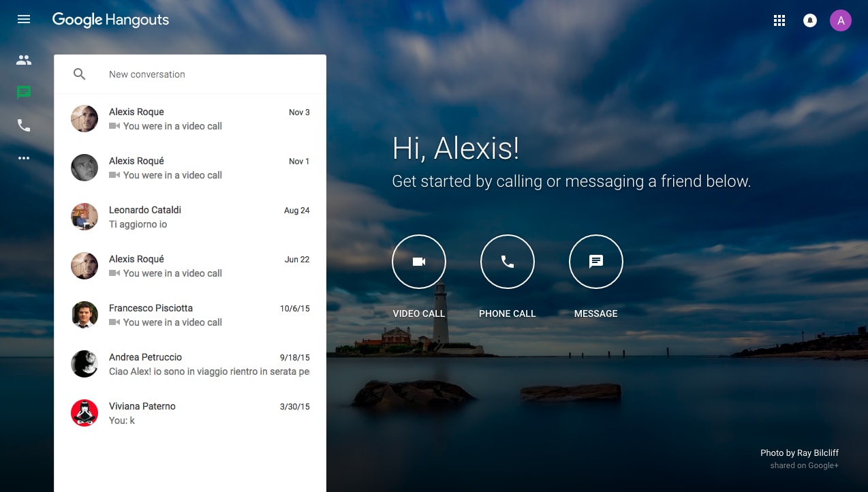Open the Phone calls sidebar icon

[24, 125]
